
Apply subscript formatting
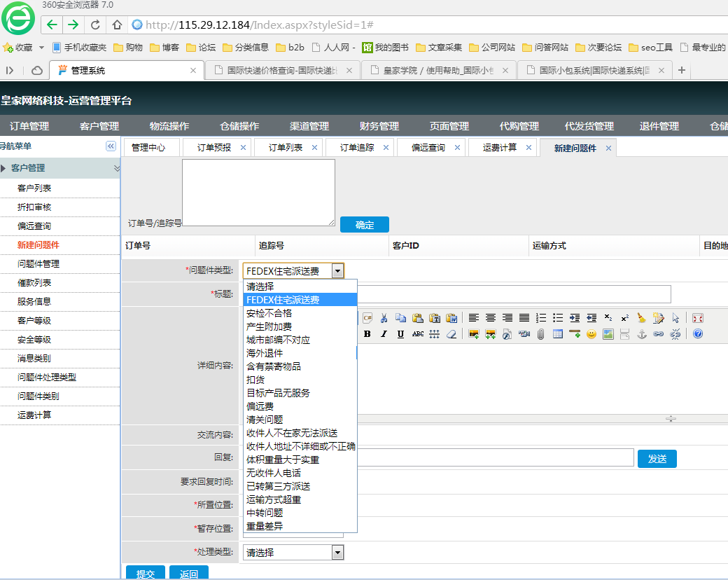tap(608, 318)
